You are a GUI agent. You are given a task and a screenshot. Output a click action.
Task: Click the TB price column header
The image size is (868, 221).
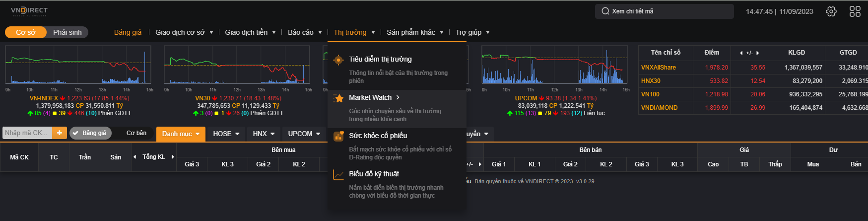point(744,164)
